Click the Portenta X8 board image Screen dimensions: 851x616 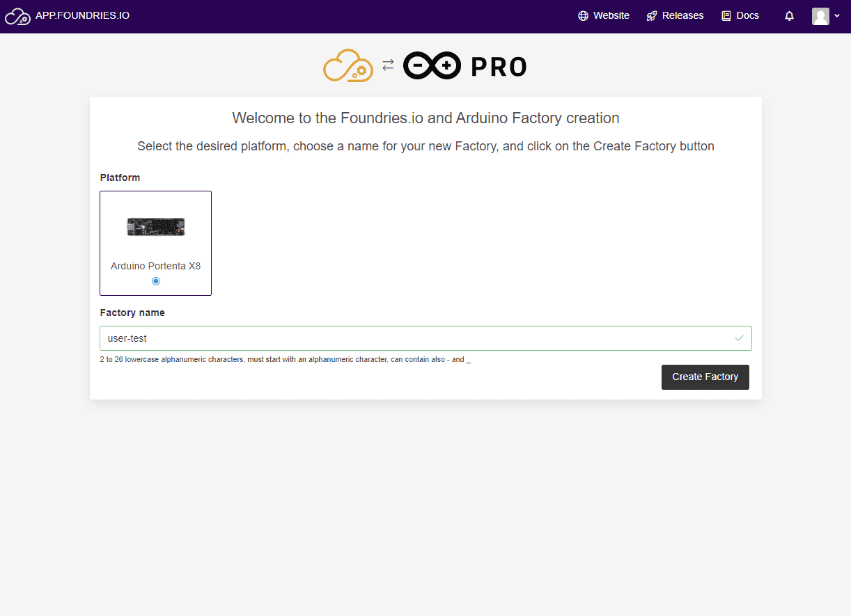click(156, 226)
